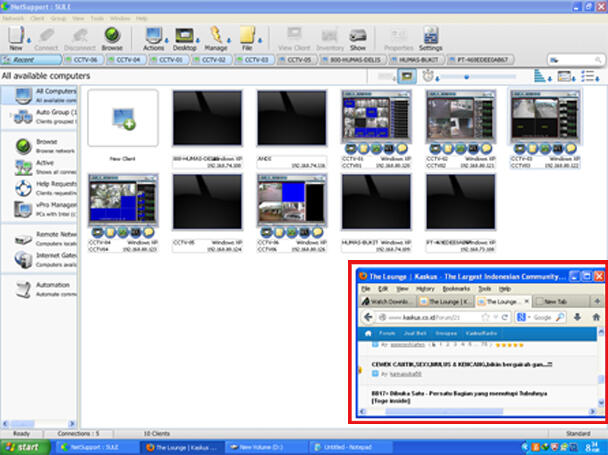The height and width of the screenshot is (455, 608).
Task: Switch to the CCTV-06 tab
Action: (x=83, y=60)
